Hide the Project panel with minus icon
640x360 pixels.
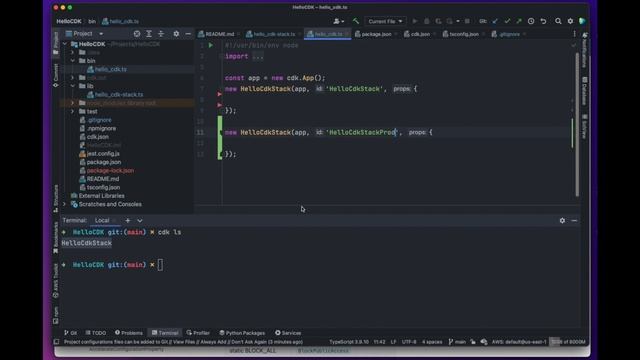(x=188, y=34)
